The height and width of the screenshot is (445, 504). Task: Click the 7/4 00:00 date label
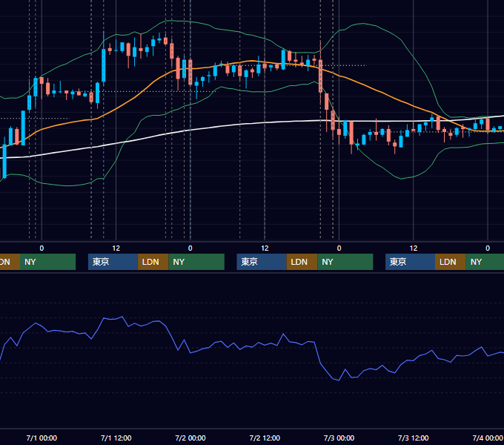click(488, 438)
